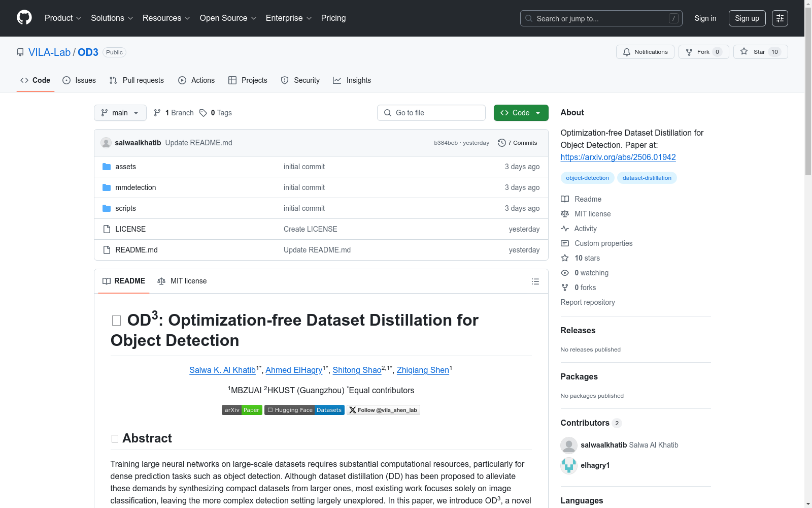Open author link Ahmed ElHagry
The width and height of the screenshot is (812, 508).
click(x=294, y=370)
